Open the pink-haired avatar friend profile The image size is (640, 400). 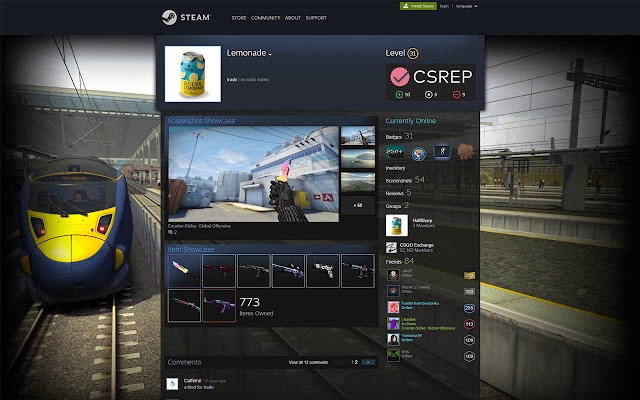pyautogui.click(x=393, y=307)
